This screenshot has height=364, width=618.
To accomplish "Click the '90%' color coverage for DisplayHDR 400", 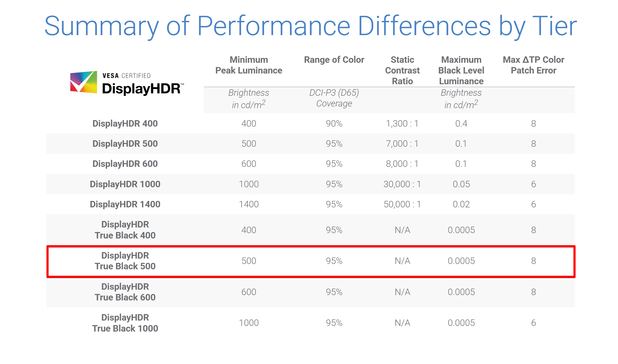I will pyautogui.click(x=334, y=124).
